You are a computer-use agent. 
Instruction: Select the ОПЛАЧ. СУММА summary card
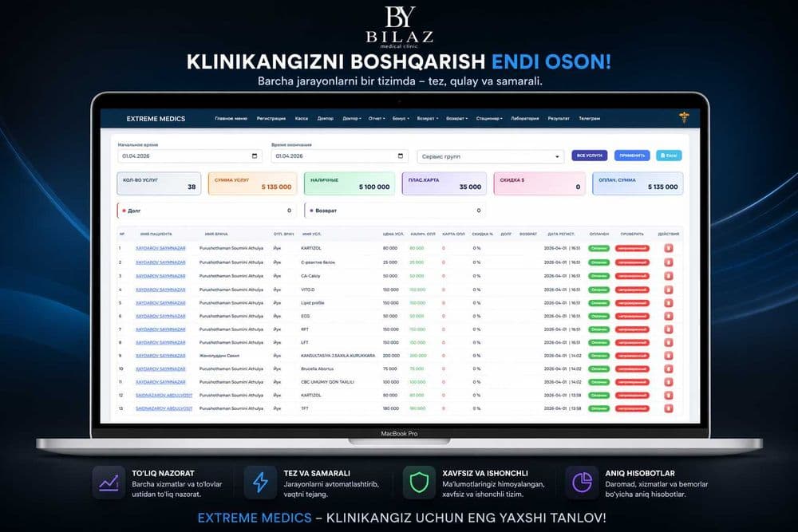click(x=638, y=183)
